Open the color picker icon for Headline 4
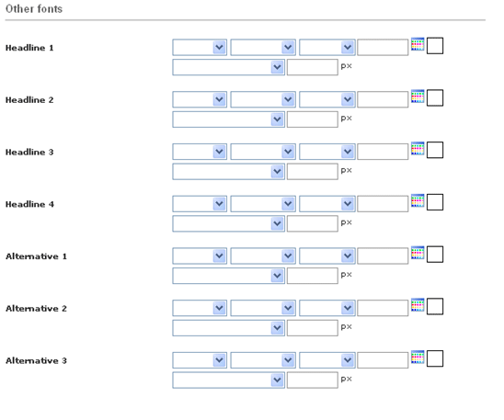Viewport: 504px width, 420px height. point(418,200)
